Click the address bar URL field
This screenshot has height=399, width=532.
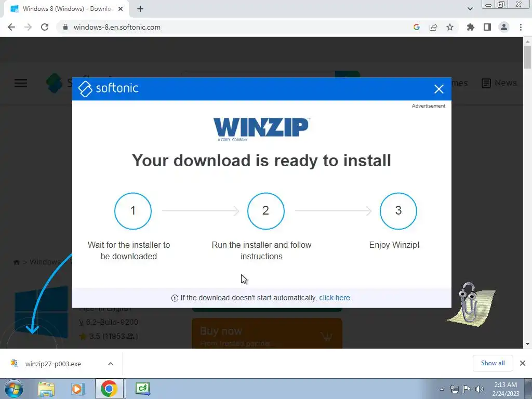coord(234,27)
